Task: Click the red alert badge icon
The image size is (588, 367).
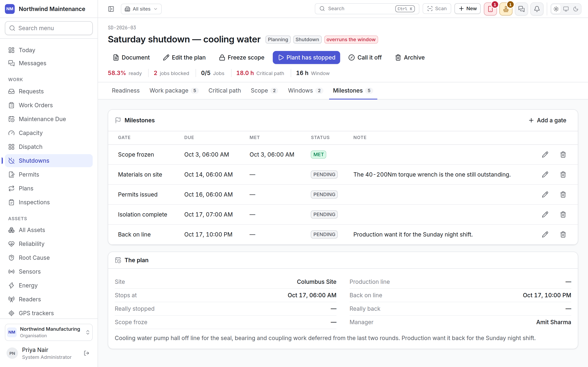Action: click(490, 9)
